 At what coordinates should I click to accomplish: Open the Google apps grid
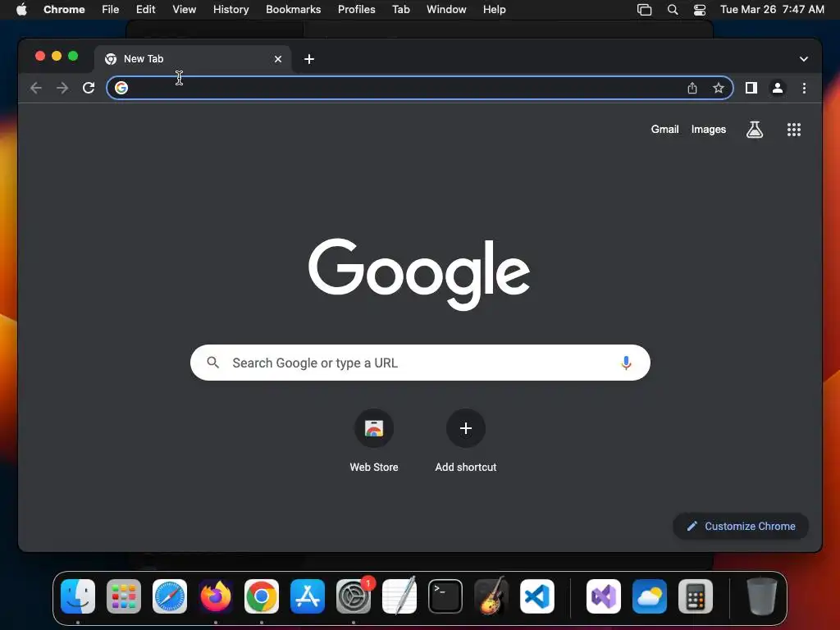793,129
